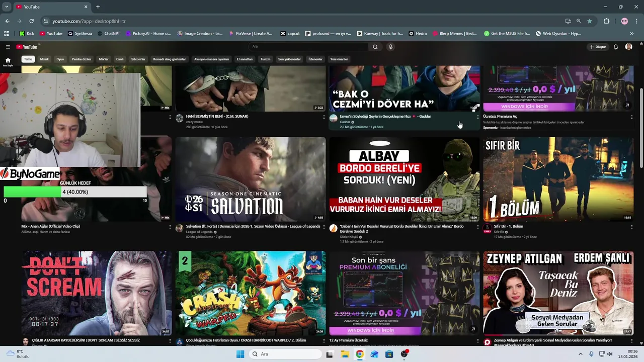
Task: Open the 'Sıfır Bir - 1. Bölüm' title link
Action: (x=509, y=226)
